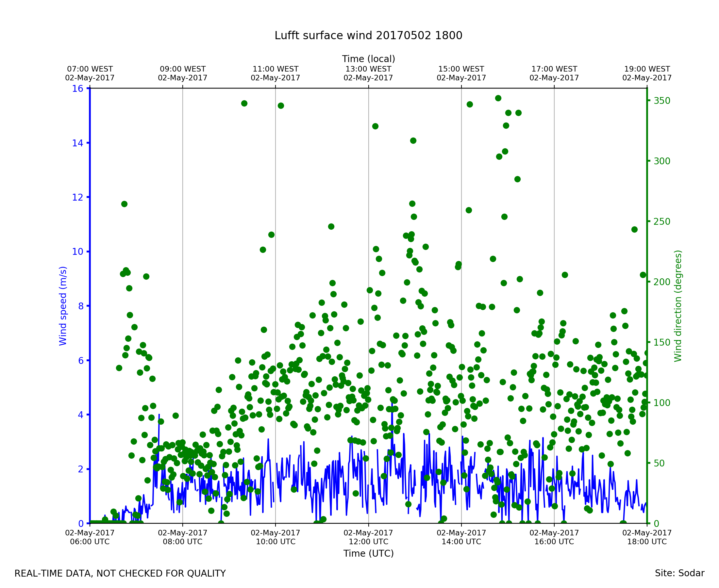Click the 200 tick on direction axis
The height and width of the screenshot is (588, 719).
coord(662,282)
